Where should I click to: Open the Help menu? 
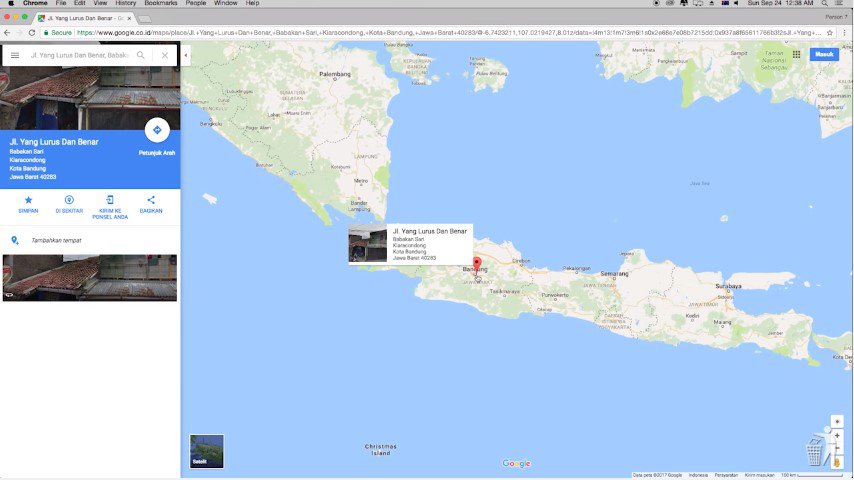point(252,3)
